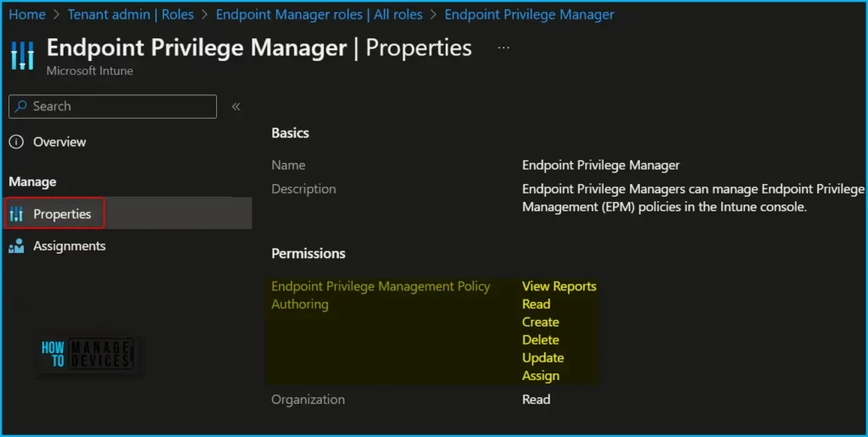
Task: Click the description text about EPM policies
Action: click(x=693, y=199)
